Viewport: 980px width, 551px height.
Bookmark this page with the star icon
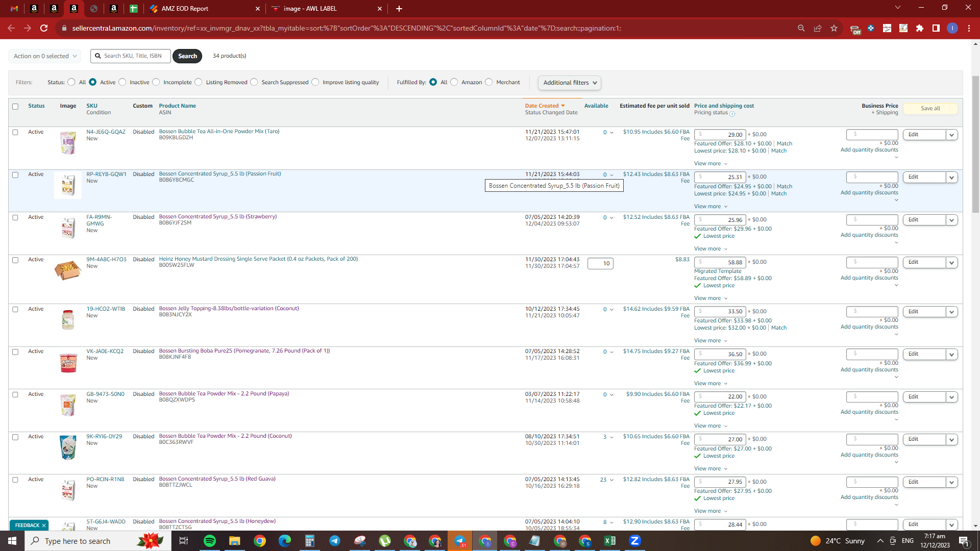pos(834,28)
